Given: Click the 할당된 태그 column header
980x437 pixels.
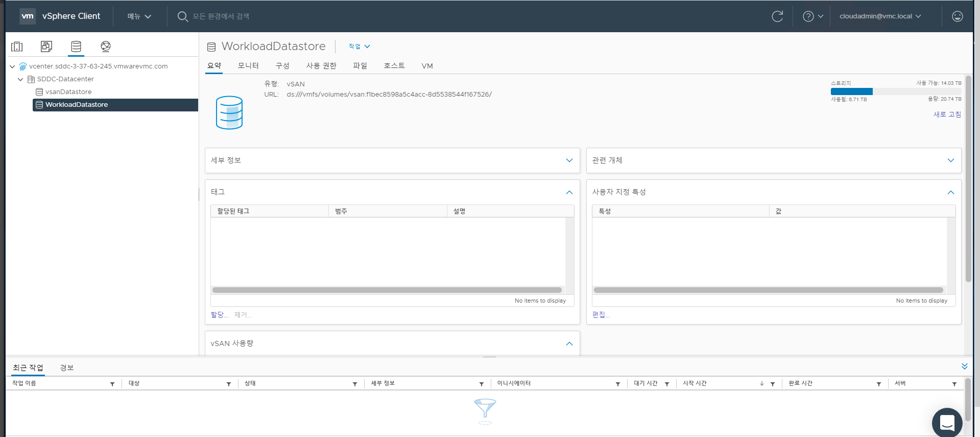Looking at the screenshot, I should [270, 212].
